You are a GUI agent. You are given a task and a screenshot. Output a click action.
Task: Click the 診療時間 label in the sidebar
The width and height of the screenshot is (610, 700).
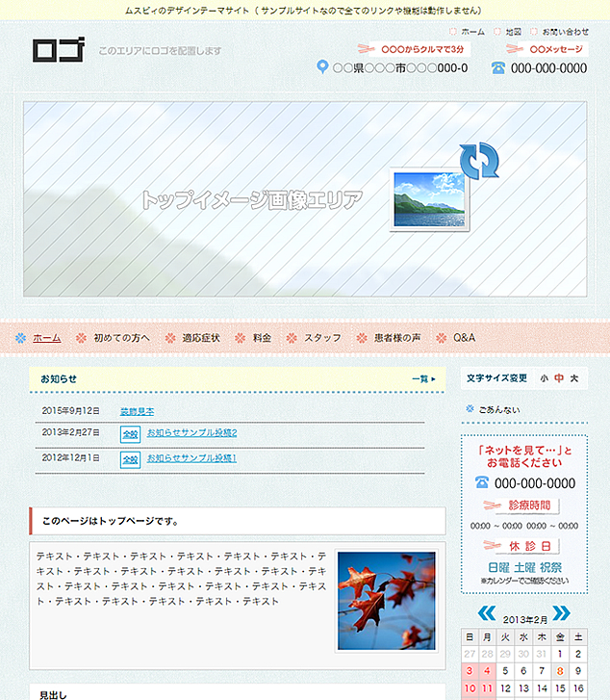[x=521, y=506]
